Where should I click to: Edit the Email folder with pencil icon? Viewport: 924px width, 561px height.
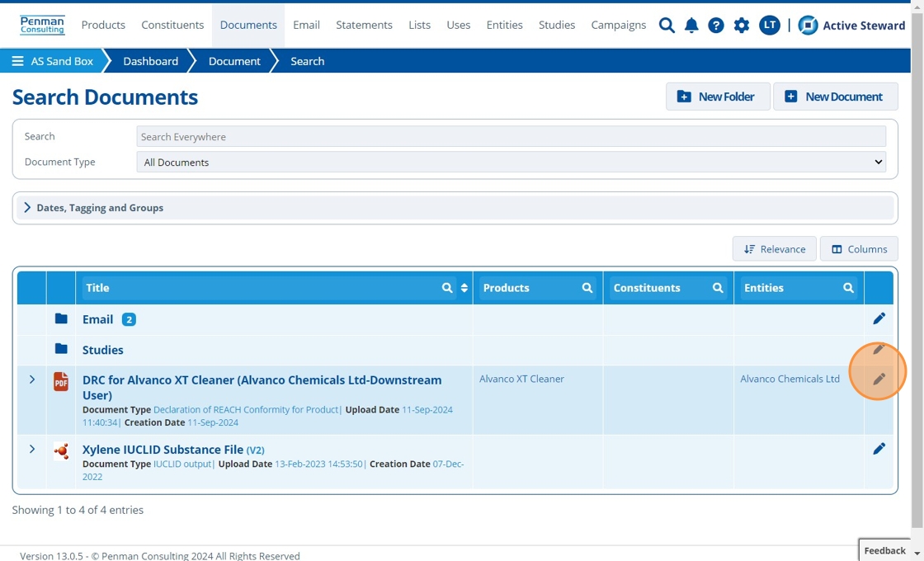879,318
